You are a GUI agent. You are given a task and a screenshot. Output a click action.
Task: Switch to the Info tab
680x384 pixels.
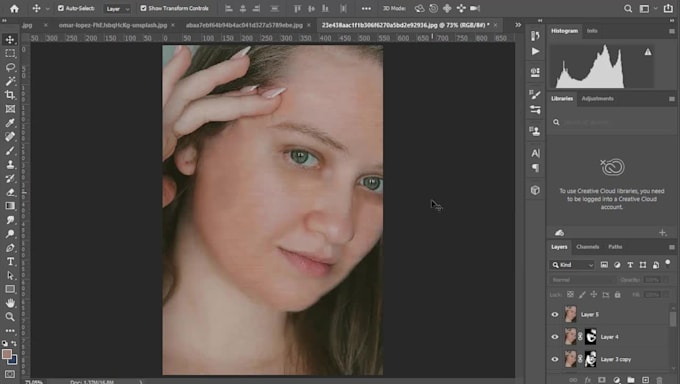592,31
